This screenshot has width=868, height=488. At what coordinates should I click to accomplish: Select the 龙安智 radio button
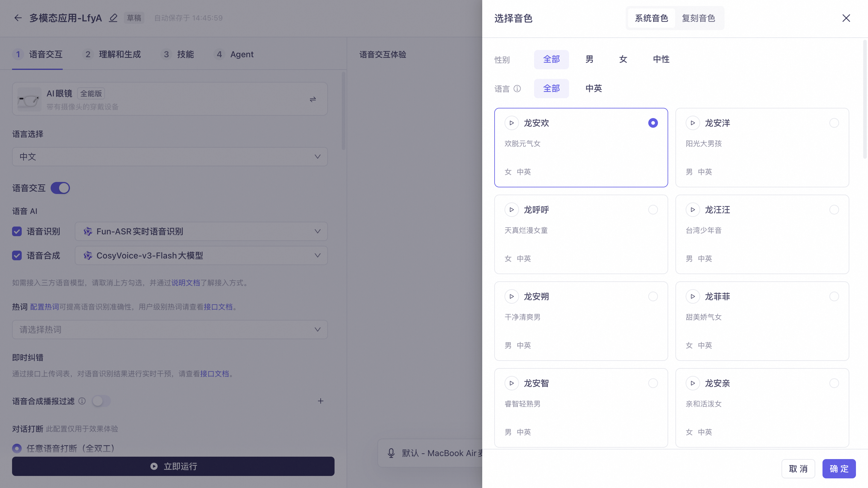click(653, 383)
